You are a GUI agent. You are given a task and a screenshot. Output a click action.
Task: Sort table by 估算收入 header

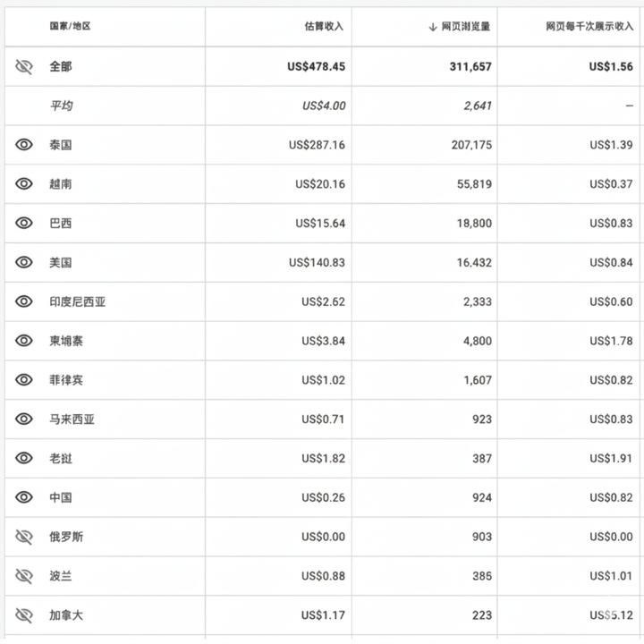point(324,27)
